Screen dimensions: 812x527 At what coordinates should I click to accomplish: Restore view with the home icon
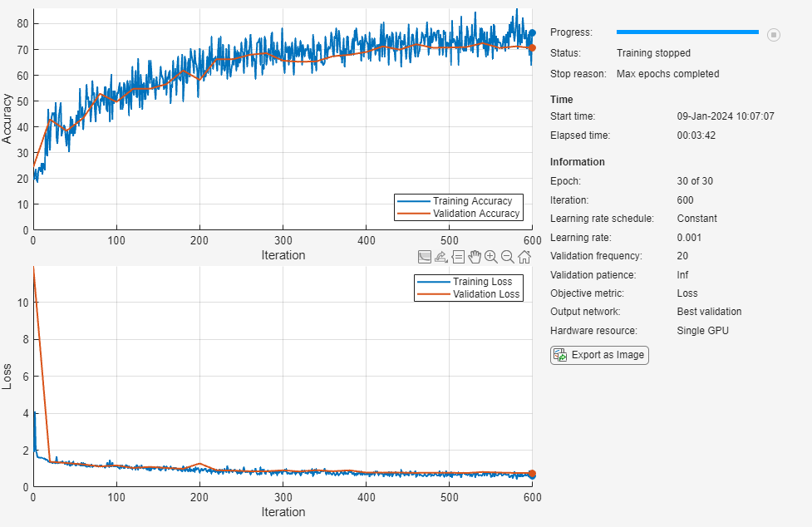pos(524,257)
